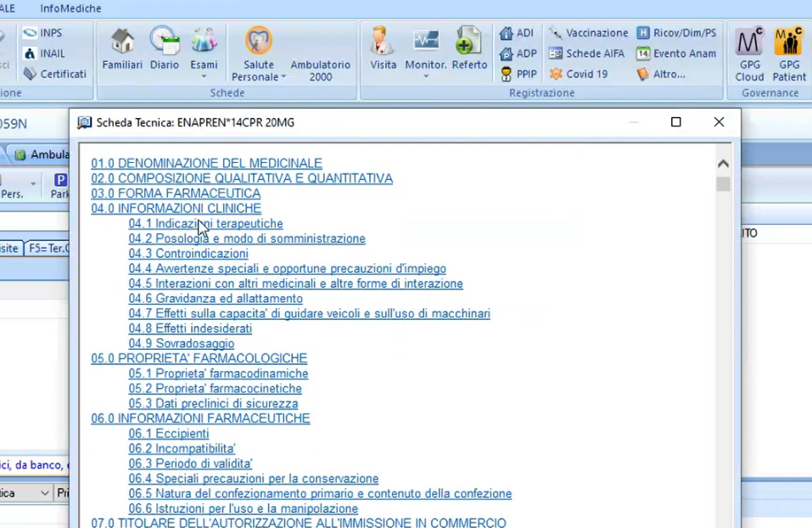
Task: Expand the Monitor. dropdown arrow
Action: [x=426, y=76]
